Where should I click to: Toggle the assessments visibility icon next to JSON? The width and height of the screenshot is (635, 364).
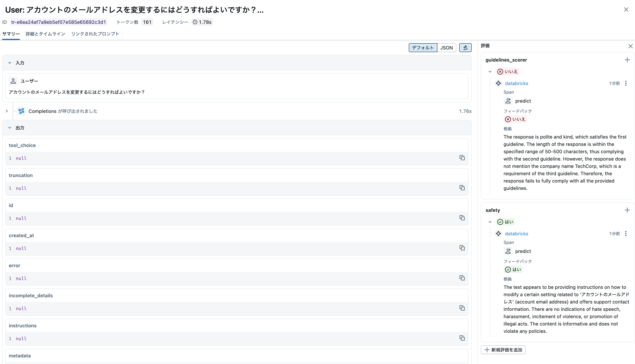click(x=465, y=47)
